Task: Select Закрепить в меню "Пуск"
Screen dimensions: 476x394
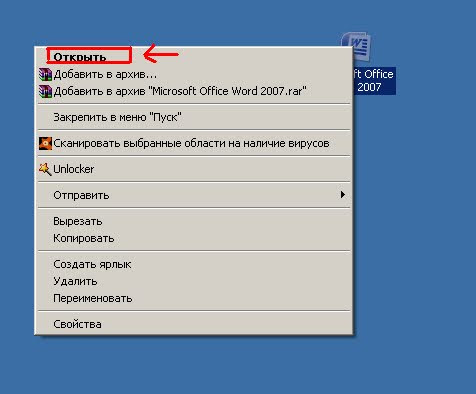Action: coord(193,117)
